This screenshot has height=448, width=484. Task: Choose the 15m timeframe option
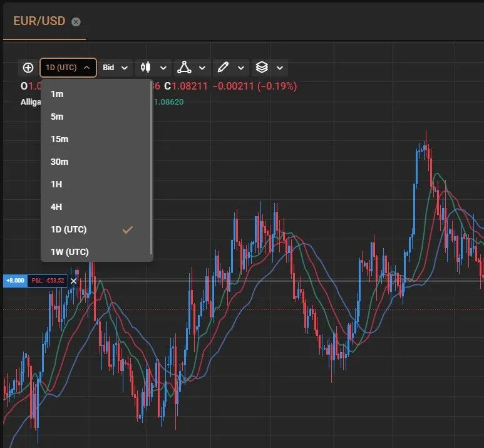[x=59, y=139]
